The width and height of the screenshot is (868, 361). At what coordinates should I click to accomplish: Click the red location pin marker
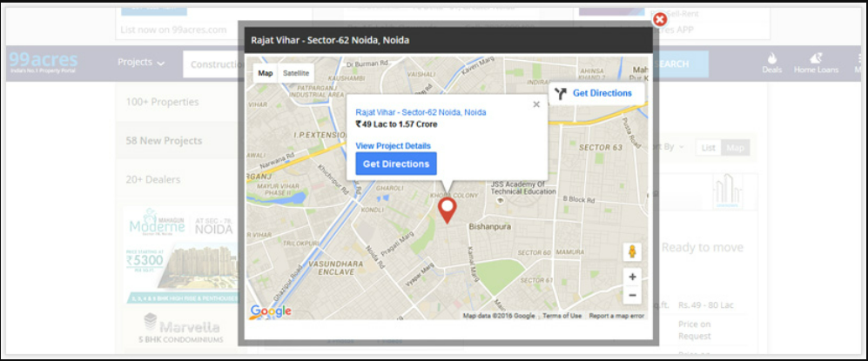447,210
